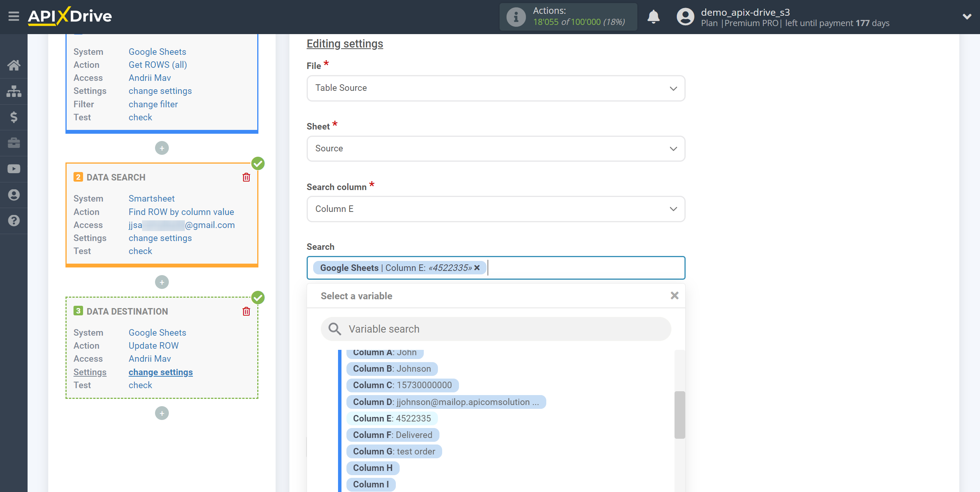Select variable Column G: test order
The height and width of the screenshot is (492, 980).
point(394,451)
